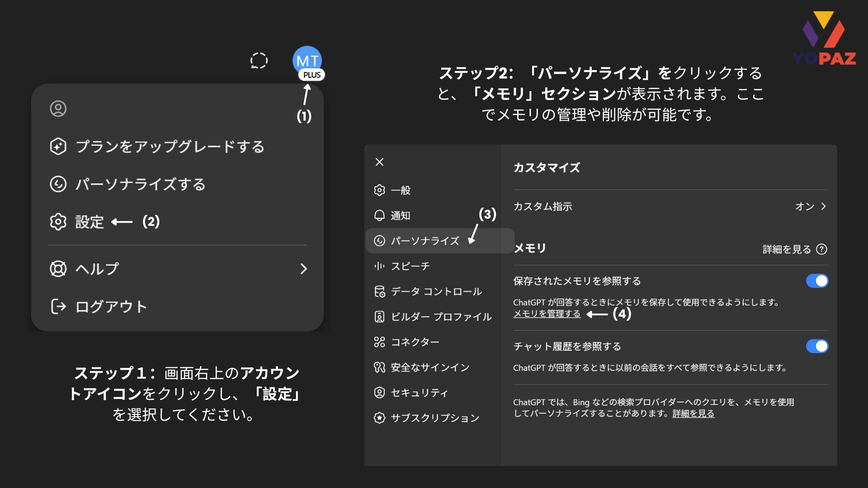The height and width of the screenshot is (488, 868).
Task: Click the チャット履歴を参照する label
Action: (567, 347)
